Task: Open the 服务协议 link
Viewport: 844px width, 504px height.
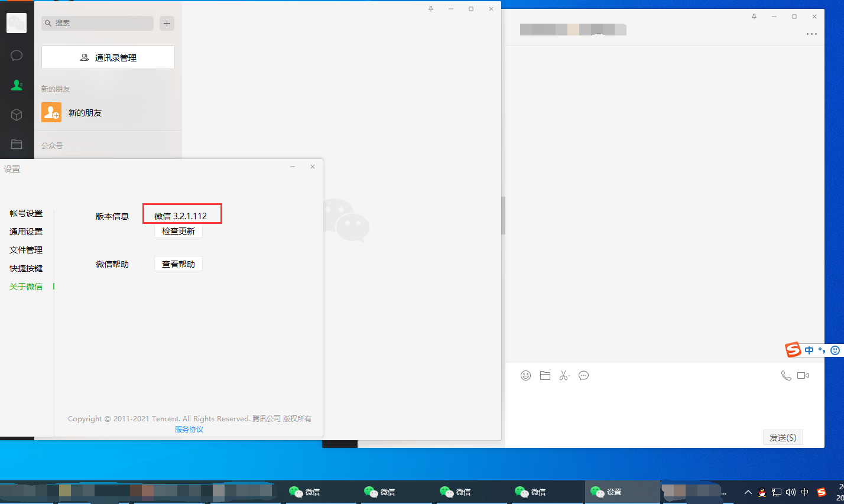Action: coord(189,430)
